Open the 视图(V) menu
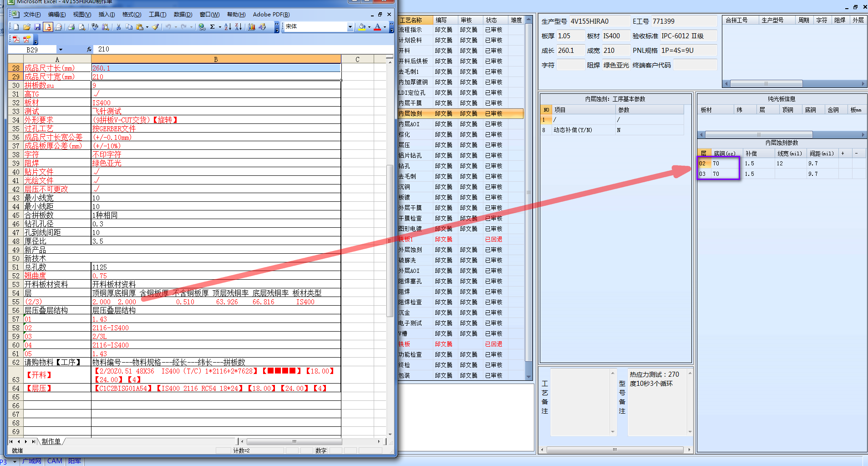This screenshot has height=466, width=868. point(82,14)
